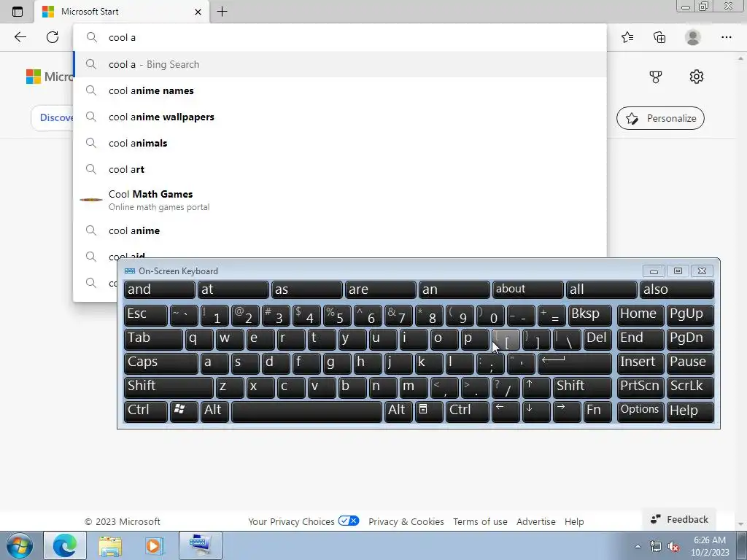Tap the Windows logo key on keyboard

184,411
